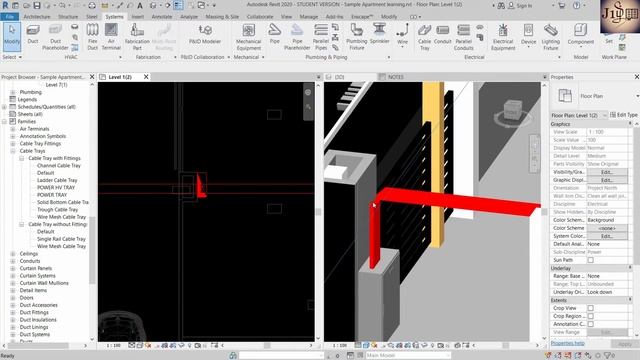Click the Component tool
This screenshot has width=640, height=360.
click(580, 35)
